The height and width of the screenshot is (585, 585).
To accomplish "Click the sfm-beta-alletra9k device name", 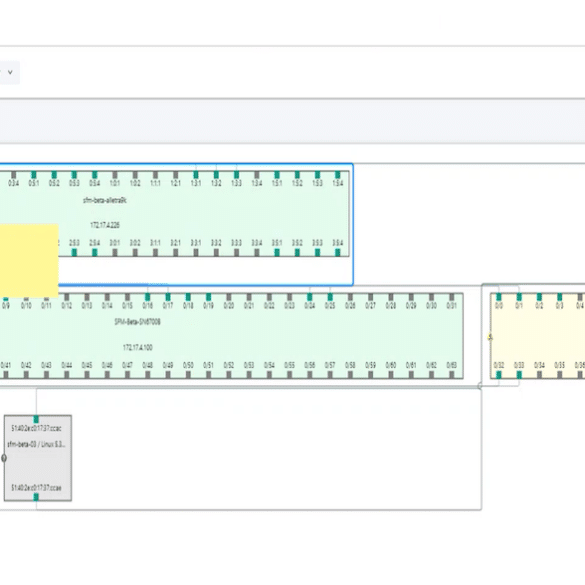I will pos(105,200).
